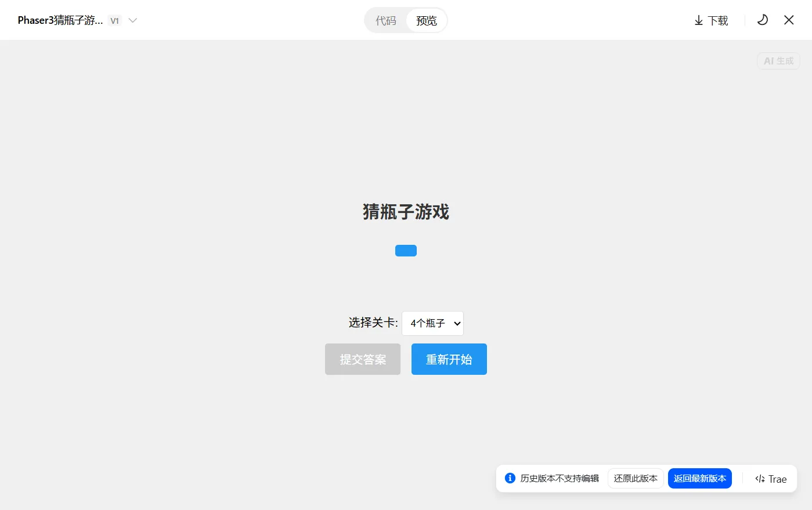812x510 pixels.
Task: Expand the version history chevron beside V1
Action: point(132,20)
